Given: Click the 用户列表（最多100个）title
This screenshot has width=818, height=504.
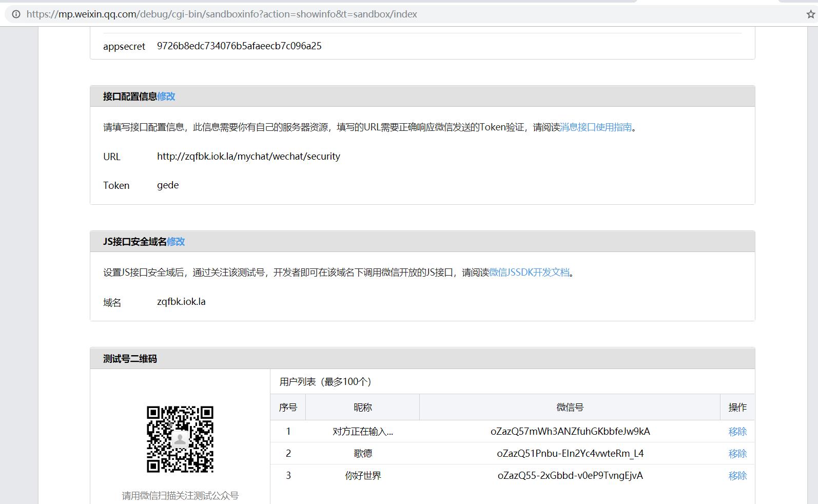Looking at the screenshot, I should [325, 382].
